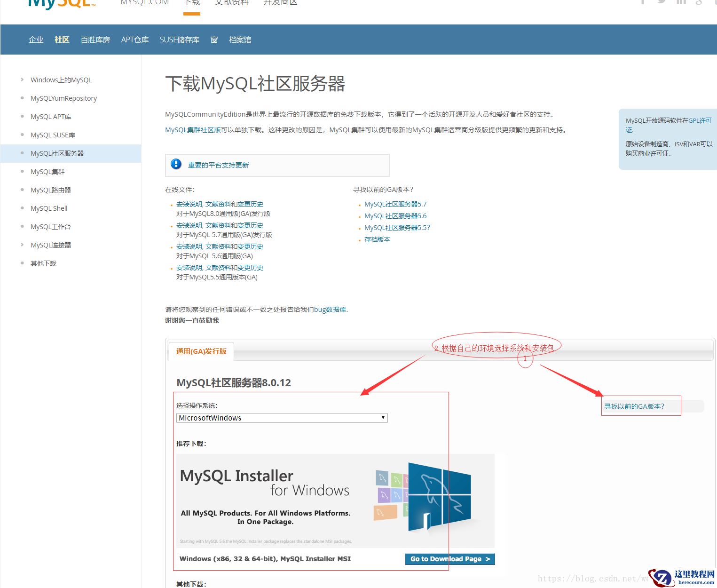Open the SUSE储存库 menu item
This screenshot has width=717, height=588.
coord(180,40)
